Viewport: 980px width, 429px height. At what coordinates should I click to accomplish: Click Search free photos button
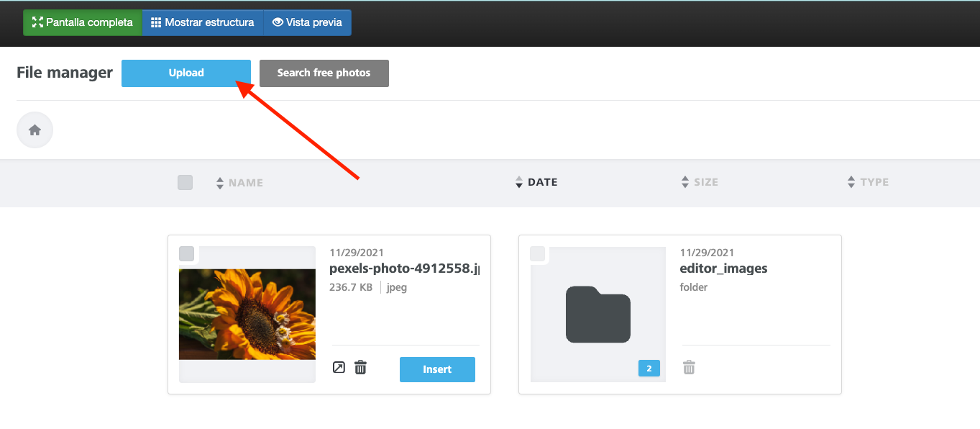click(x=324, y=73)
